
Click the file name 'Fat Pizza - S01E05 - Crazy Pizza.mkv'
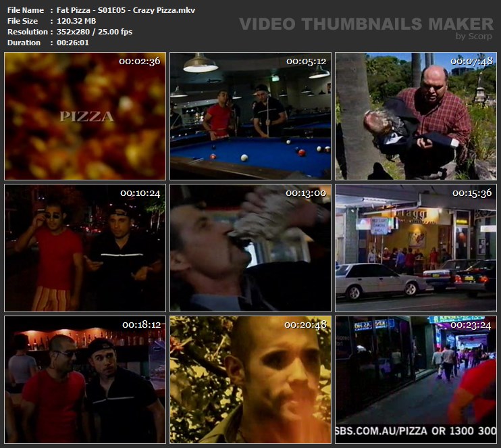coord(126,10)
